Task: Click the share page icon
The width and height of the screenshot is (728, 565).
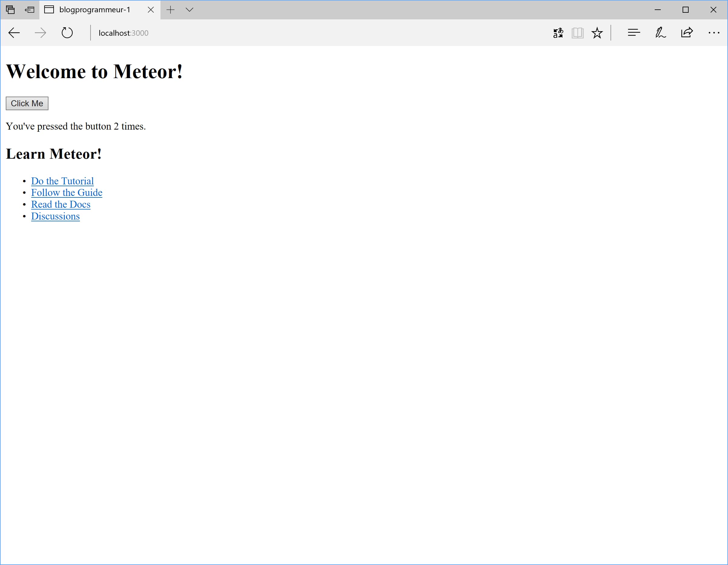Action: (687, 33)
